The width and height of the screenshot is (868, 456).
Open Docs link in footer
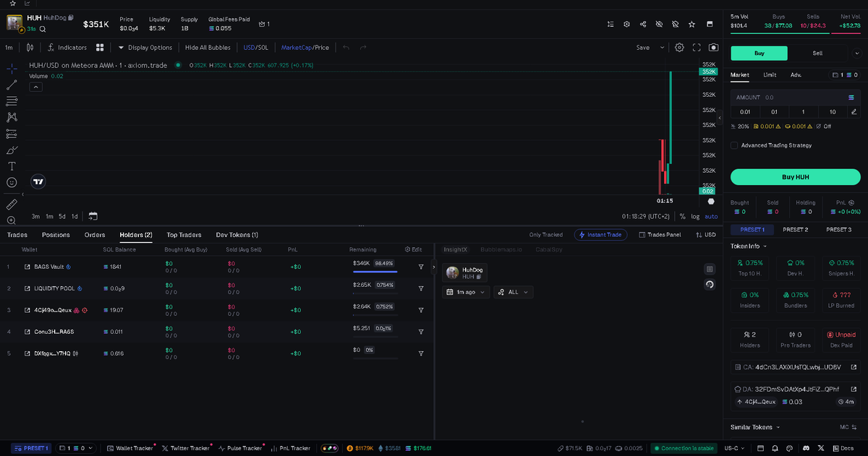[x=843, y=448]
